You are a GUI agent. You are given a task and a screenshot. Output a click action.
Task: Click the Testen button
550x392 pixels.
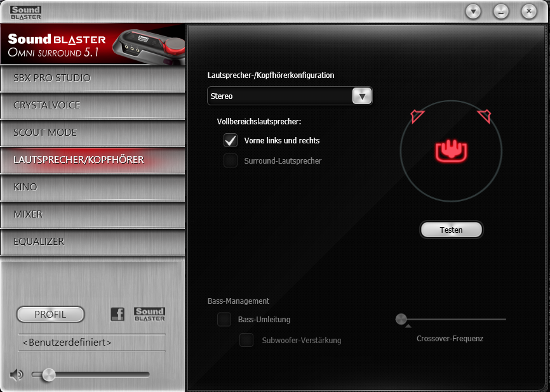pos(451,230)
